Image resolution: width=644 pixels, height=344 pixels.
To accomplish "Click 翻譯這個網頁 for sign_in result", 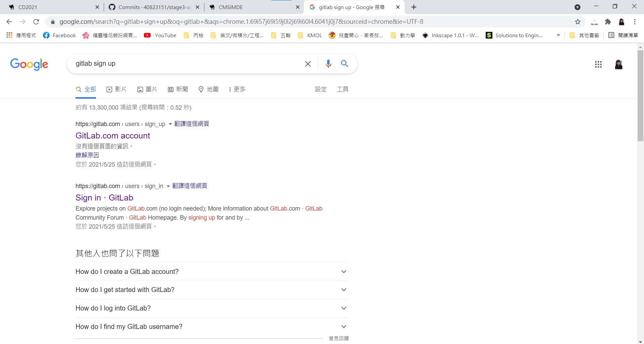I will click(190, 186).
